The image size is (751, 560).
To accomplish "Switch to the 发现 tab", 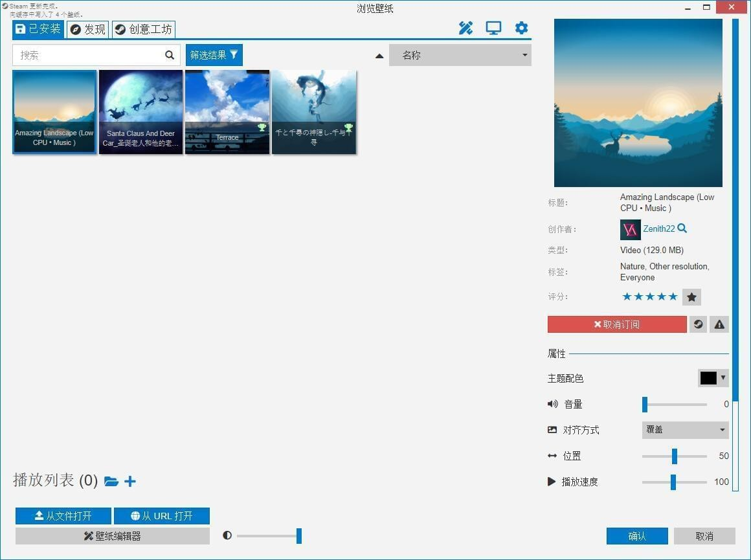I will (87, 29).
